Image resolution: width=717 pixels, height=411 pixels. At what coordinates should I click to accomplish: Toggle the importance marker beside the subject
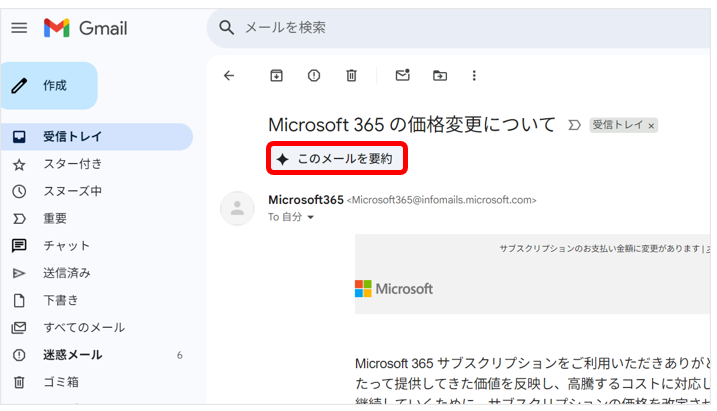[x=574, y=125]
